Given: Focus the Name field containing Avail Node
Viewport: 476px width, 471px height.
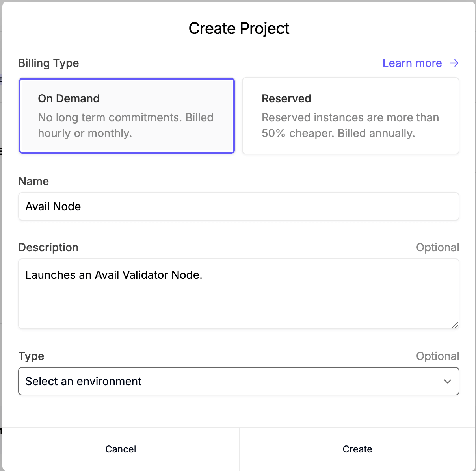Looking at the screenshot, I should [x=238, y=206].
